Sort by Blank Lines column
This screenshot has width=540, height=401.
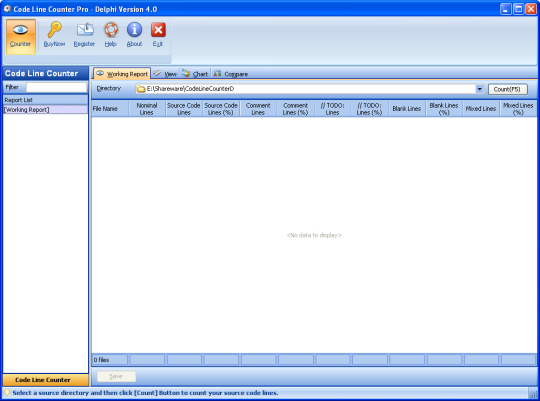coord(407,109)
